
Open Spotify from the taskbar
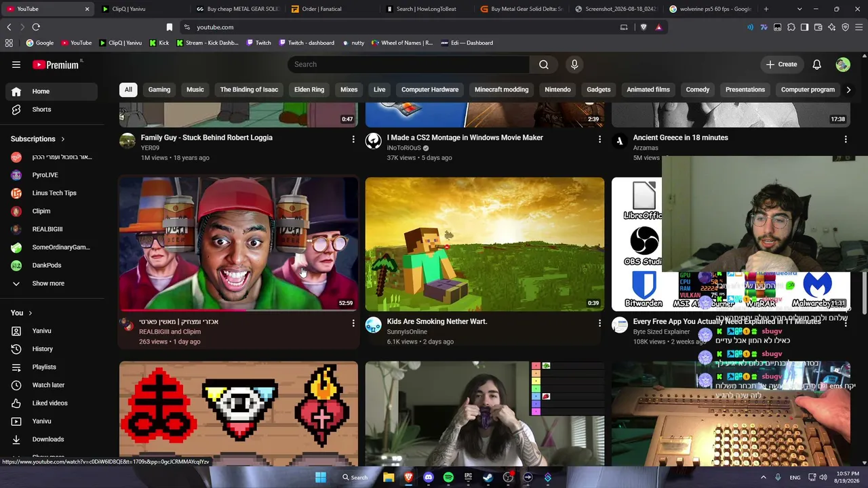(448, 477)
